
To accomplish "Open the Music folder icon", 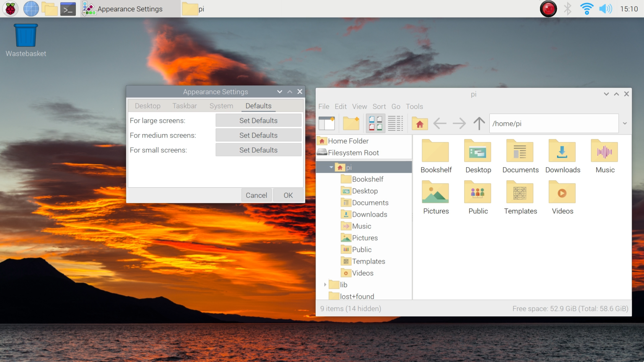I will [x=605, y=151].
